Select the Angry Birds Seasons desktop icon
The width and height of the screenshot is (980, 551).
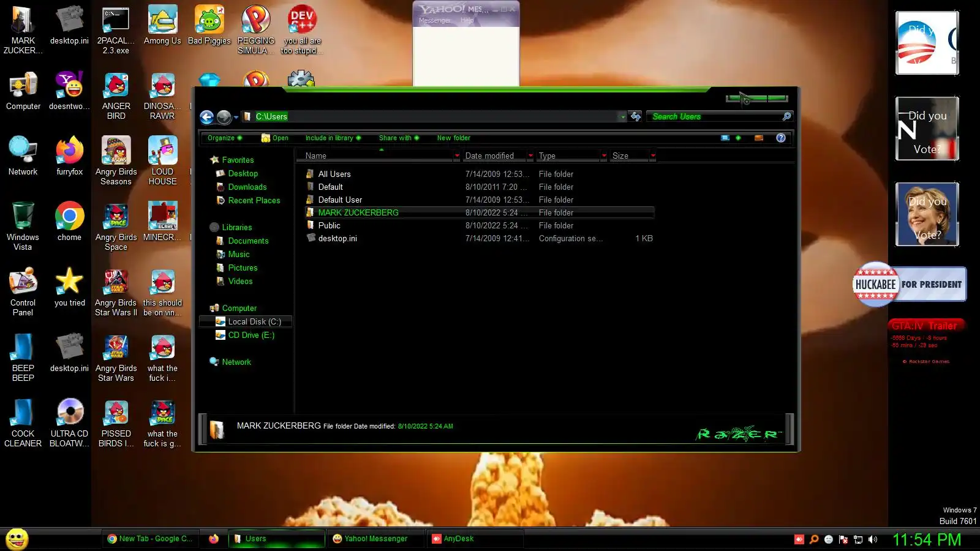(116, 161)
